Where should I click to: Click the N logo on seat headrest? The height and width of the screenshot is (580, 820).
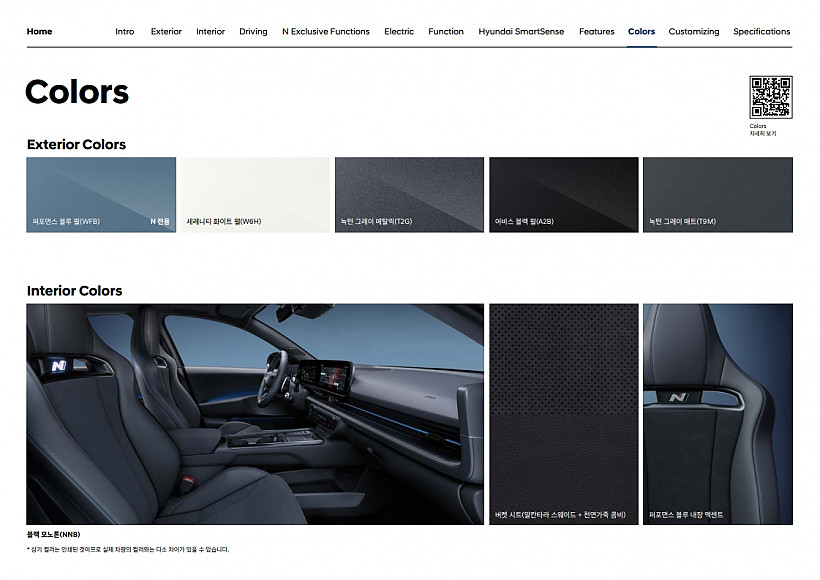[679, 397]
